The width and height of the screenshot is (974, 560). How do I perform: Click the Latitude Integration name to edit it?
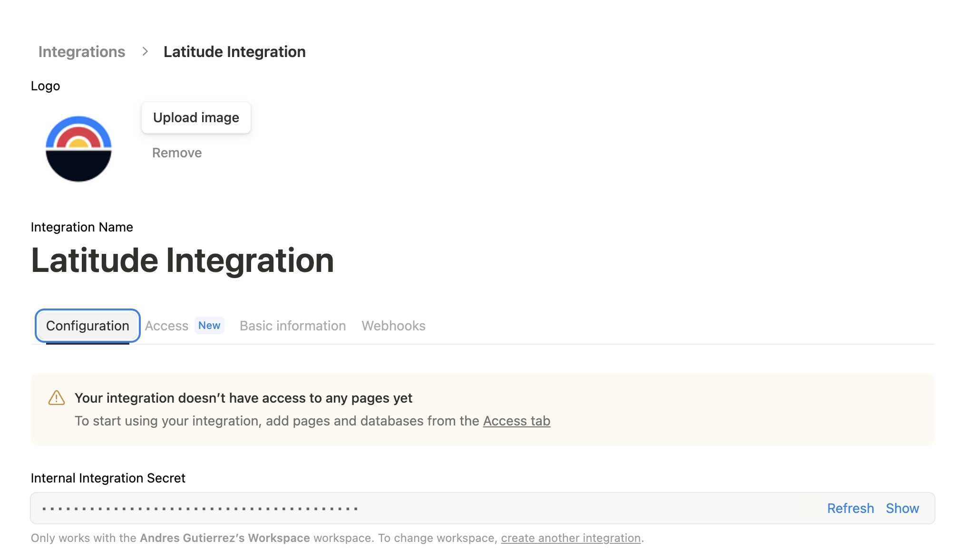click(182, 260)
